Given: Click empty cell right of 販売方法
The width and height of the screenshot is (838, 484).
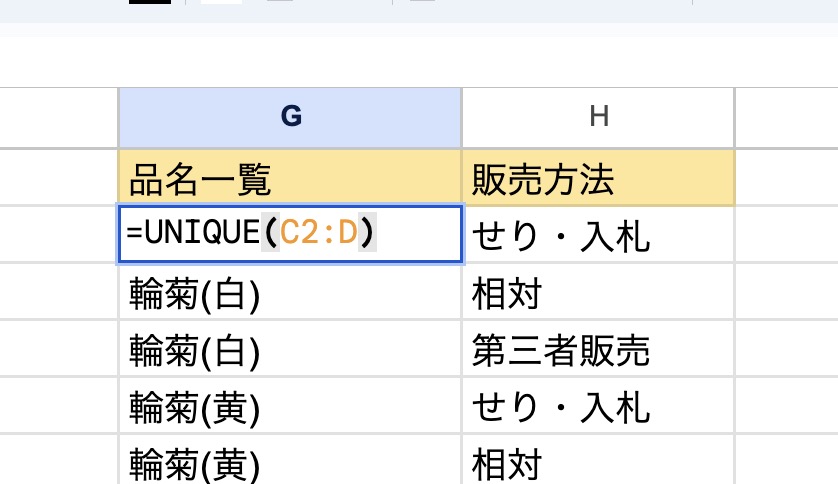Looking at the screenshot, I should 786,178.
